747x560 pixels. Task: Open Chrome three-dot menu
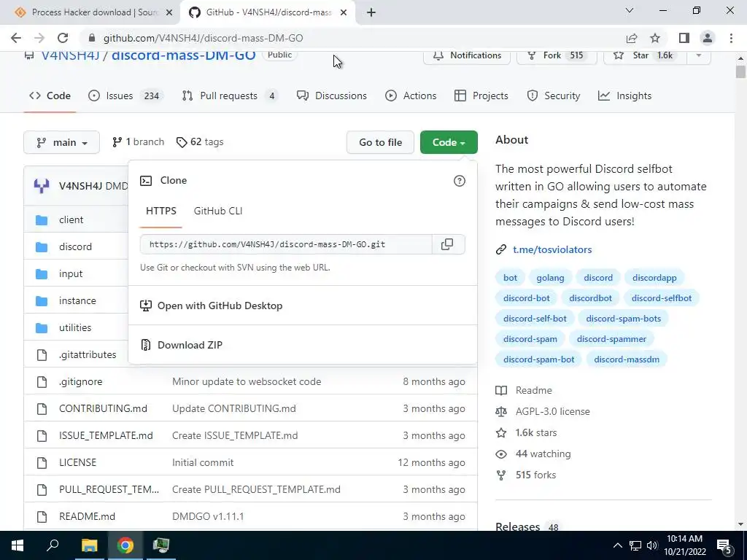pos(731,38)
